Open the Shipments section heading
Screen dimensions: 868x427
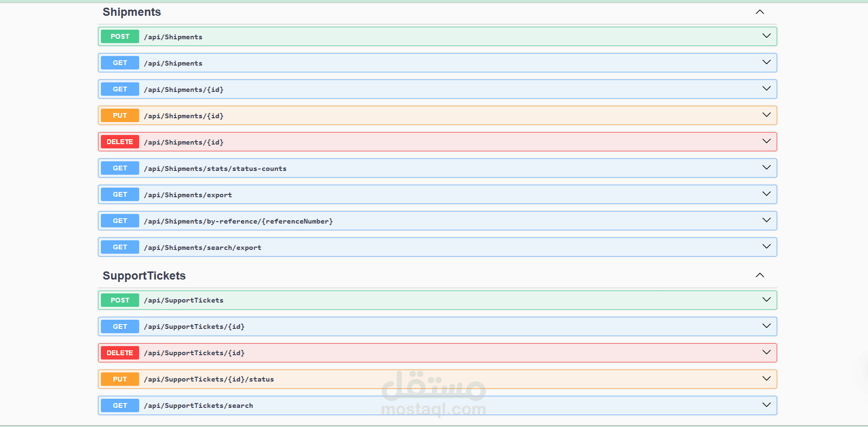point(132,12)
